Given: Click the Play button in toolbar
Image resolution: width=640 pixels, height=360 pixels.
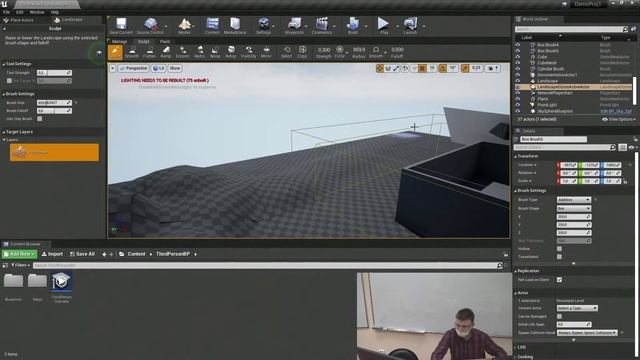Looking at the screenshot, I should tap(383, 26).
